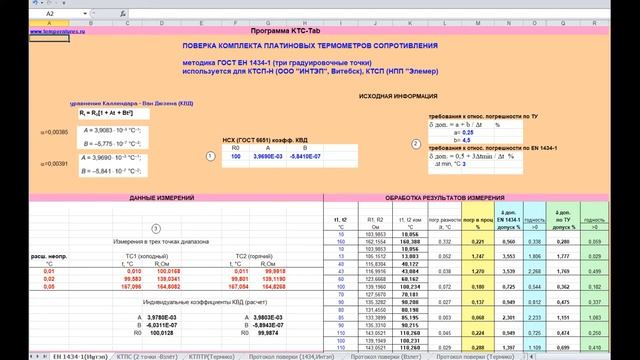
Task: Select EN 1434-1 tolerance cell 0,560
Action: pyautogui.click(x=509, y=242)
